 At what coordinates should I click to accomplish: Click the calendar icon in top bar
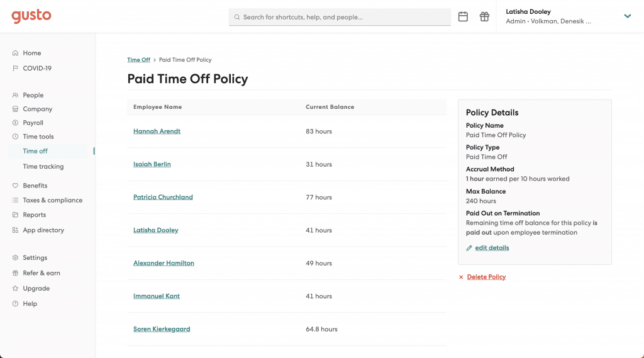click(x=463, y=17)
